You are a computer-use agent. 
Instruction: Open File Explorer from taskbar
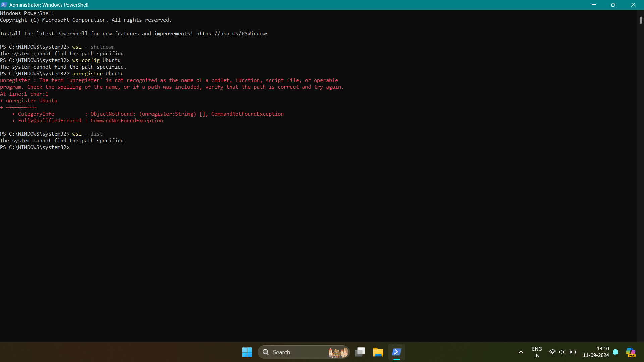click(x=378, y=352)
